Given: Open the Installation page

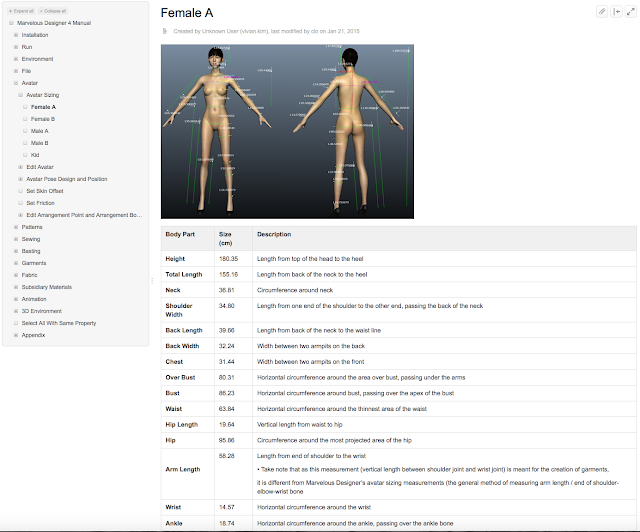Looking at the screenshot, I should pyautogui.click(x=35, y=35).
